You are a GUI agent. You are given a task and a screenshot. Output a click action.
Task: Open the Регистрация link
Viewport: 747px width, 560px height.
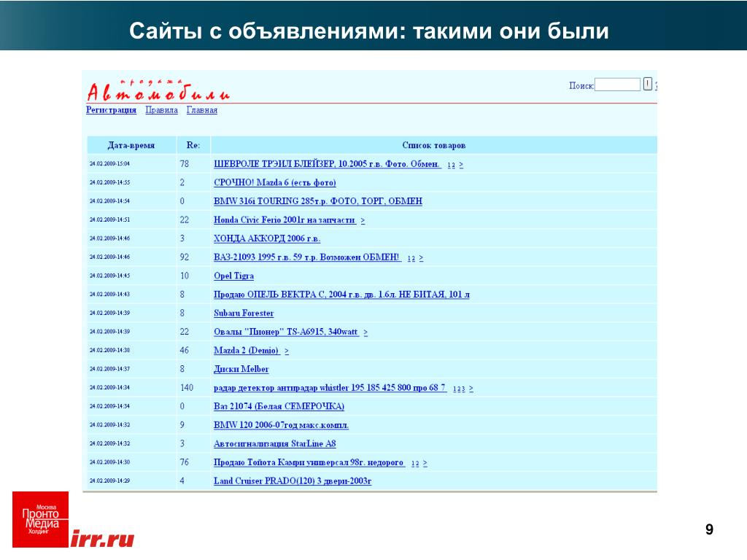tap(111, 110)
